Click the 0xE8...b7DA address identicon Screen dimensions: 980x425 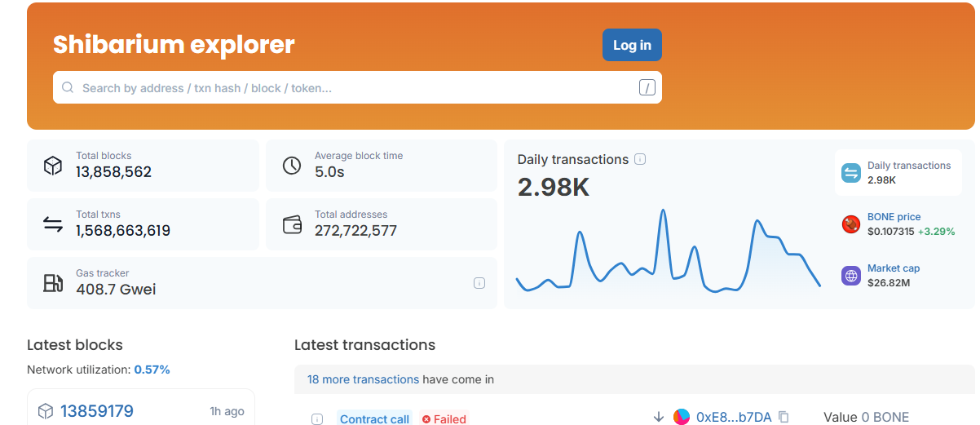click(x=682, y=417)
